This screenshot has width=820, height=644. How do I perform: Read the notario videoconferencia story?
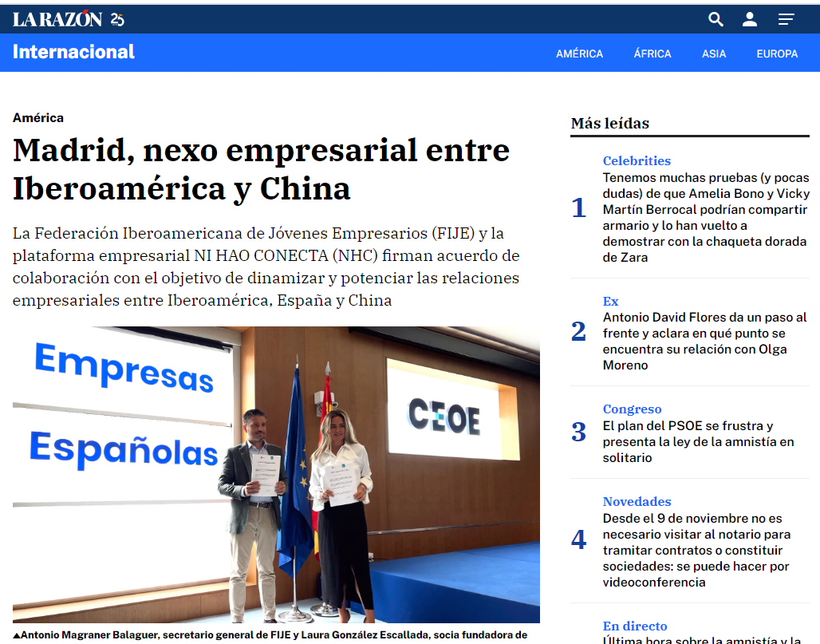[696, 550]
